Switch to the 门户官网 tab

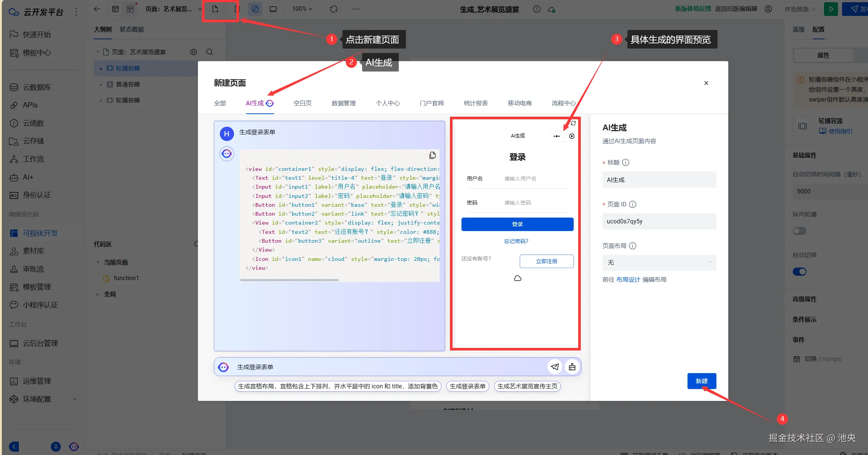431,103
